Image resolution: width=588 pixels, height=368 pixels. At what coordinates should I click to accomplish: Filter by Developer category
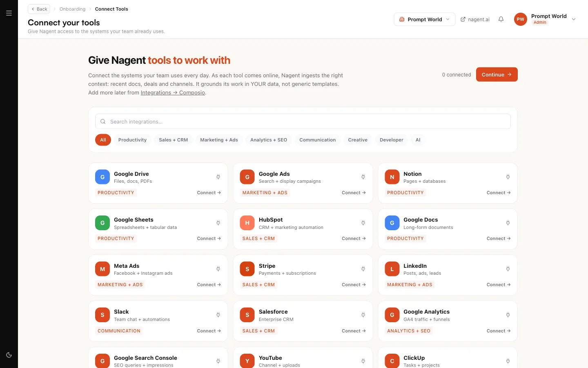(391, 140)
